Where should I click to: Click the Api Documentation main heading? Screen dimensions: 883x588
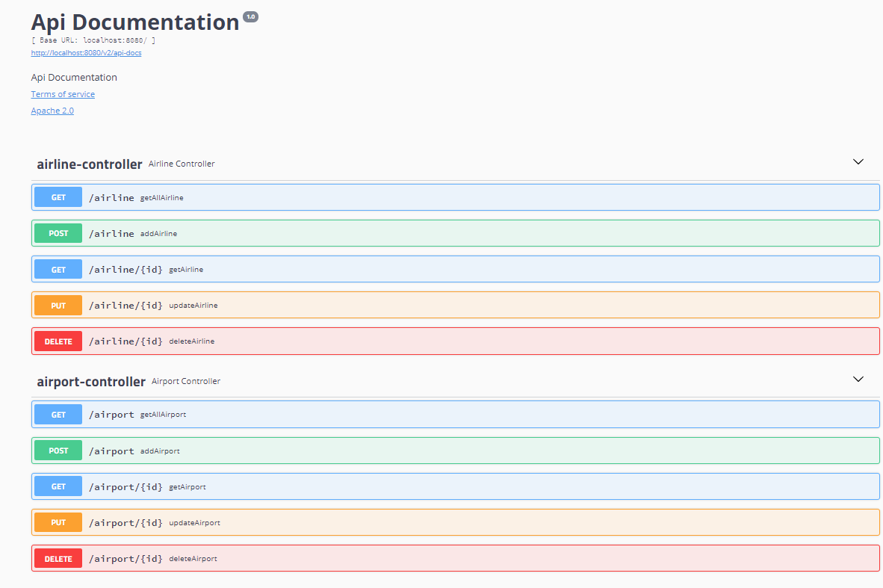tap(135, 22)
